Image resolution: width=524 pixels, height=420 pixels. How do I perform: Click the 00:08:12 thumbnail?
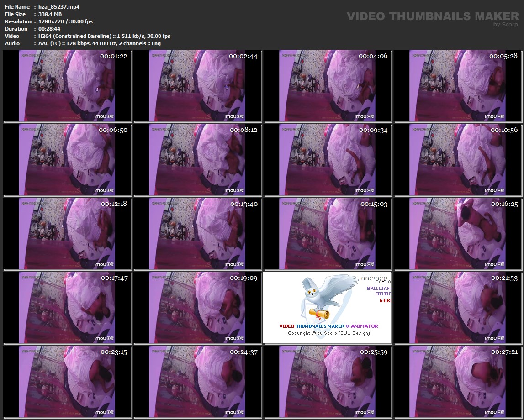pyautogui.click(x=197, y=160)
